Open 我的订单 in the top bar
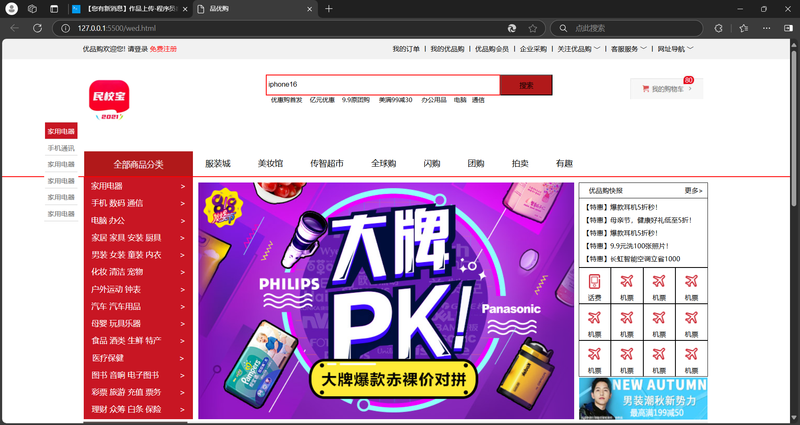 (x=406, y=49)
